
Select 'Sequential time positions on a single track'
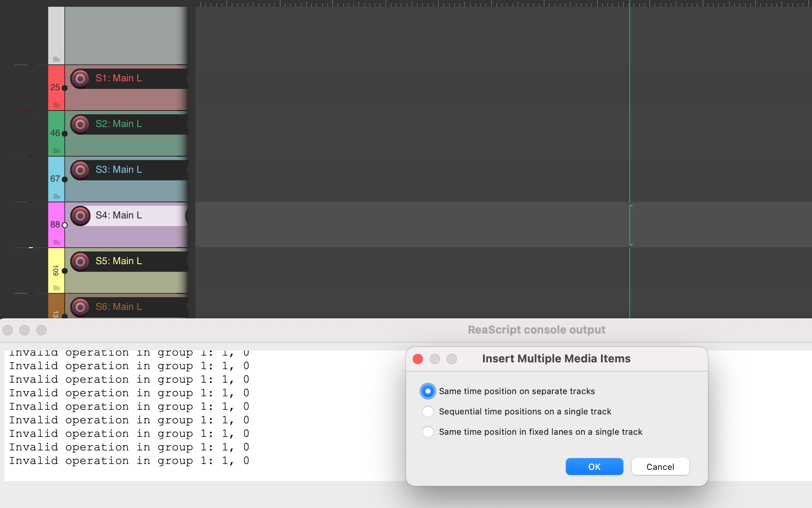[x=428, y=411]
